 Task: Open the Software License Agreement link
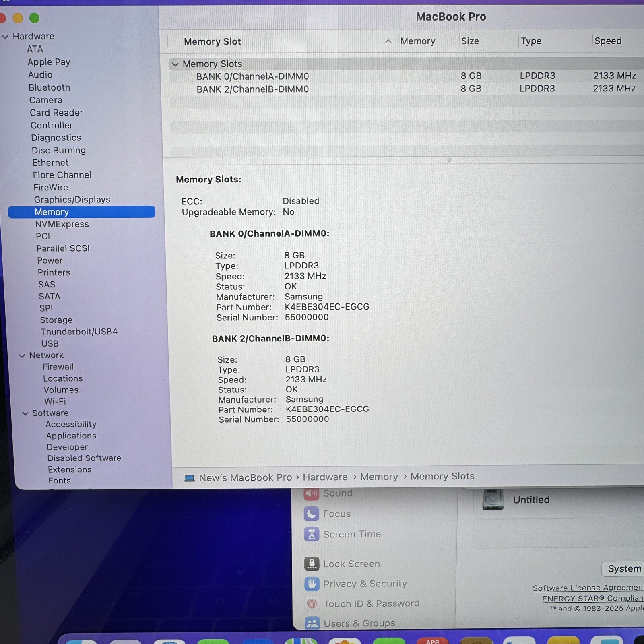(x=588, y=588)
